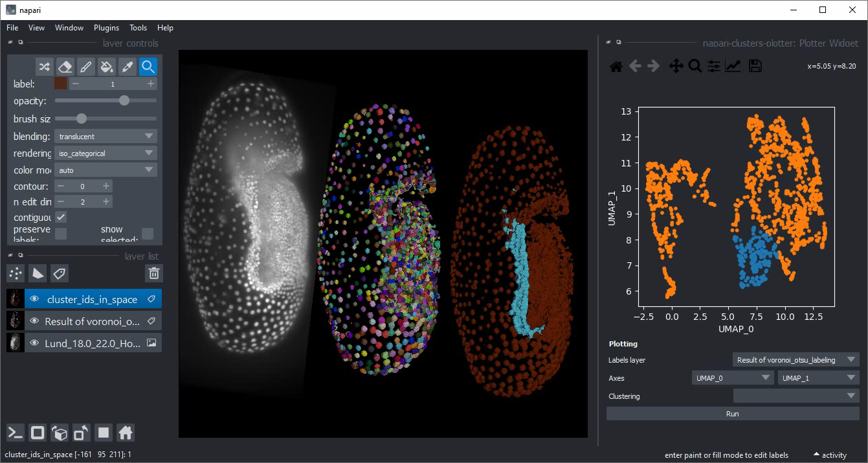Pick the color picker dropper tool

(x=128, y=67)
